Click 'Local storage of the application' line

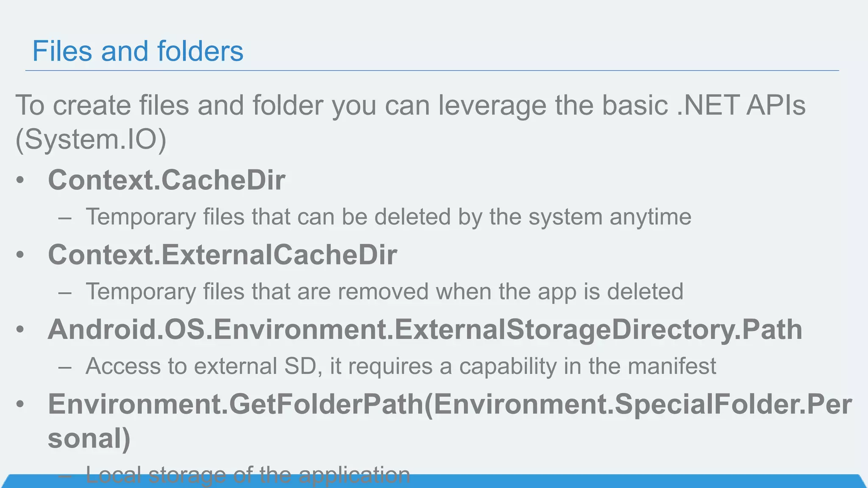click(248, 474)
